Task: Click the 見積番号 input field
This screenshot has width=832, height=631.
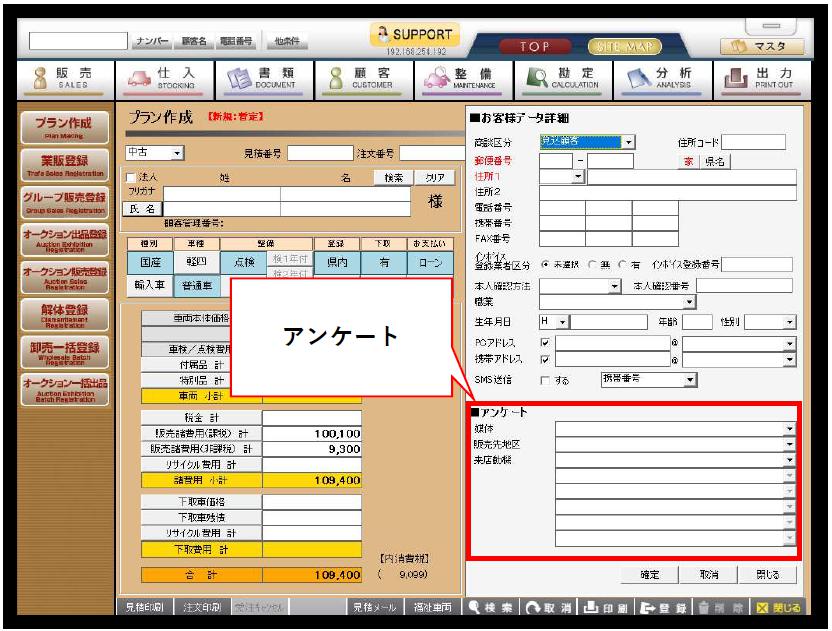Action: point(320,153)
